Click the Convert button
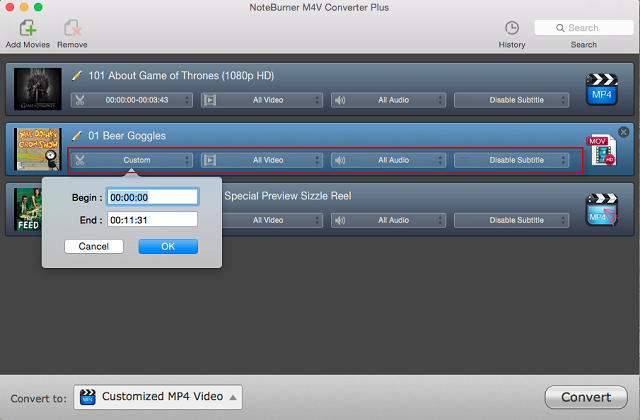The height and width of the screenshot is (420, 640). tap(586, 397)
